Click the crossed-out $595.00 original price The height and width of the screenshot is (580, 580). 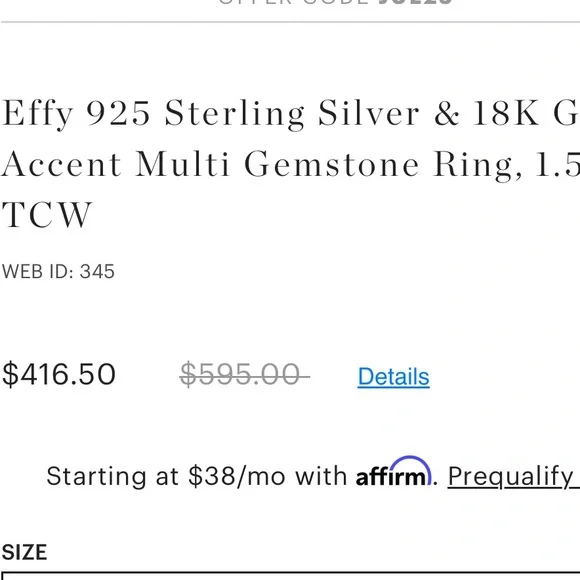244,374
